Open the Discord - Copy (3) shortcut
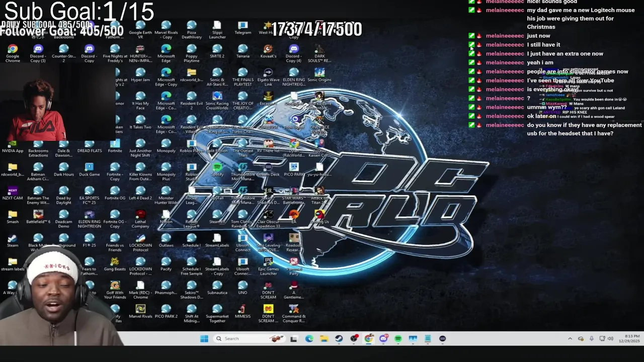This screenshot has width=644, height=362. 38,53
